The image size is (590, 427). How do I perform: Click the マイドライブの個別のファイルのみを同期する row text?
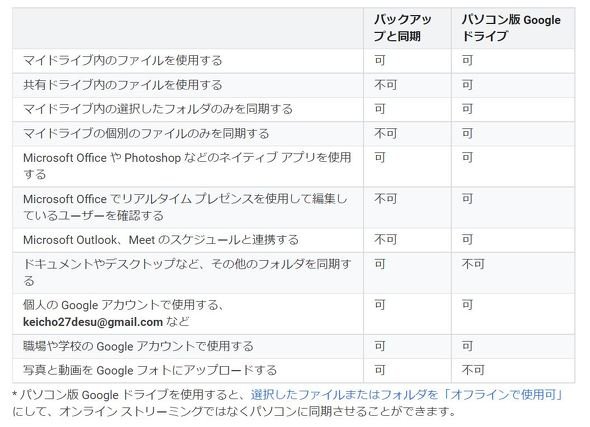146,134
